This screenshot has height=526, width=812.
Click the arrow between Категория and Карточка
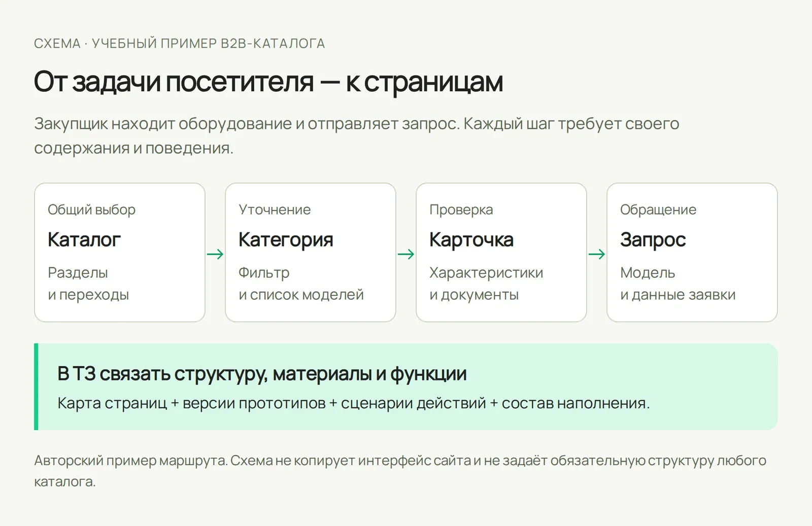coord(406,254)
